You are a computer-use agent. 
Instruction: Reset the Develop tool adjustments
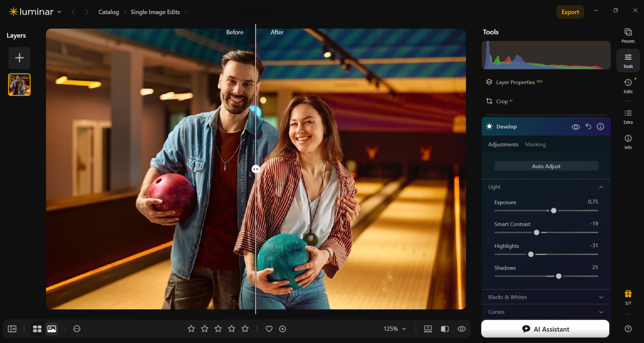[588, 126]
